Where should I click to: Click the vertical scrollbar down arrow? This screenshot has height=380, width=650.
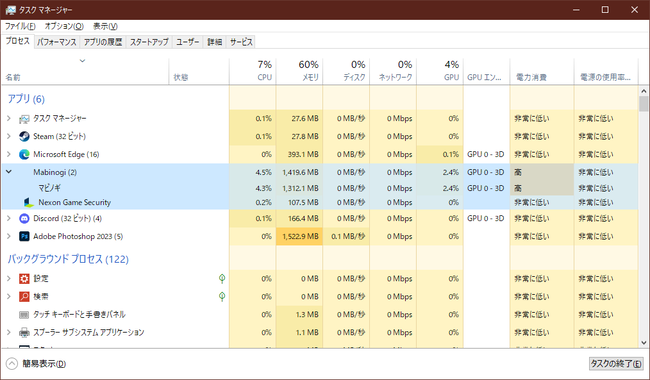644,343
